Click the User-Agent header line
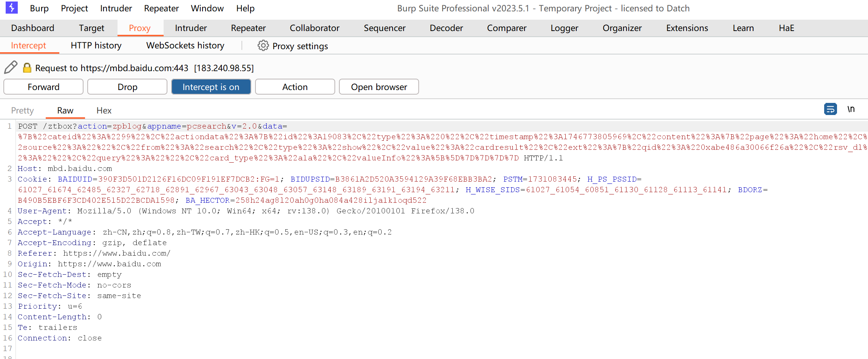Image resolution: width=868 pixels, height=359 pixels. click(246, 211)
